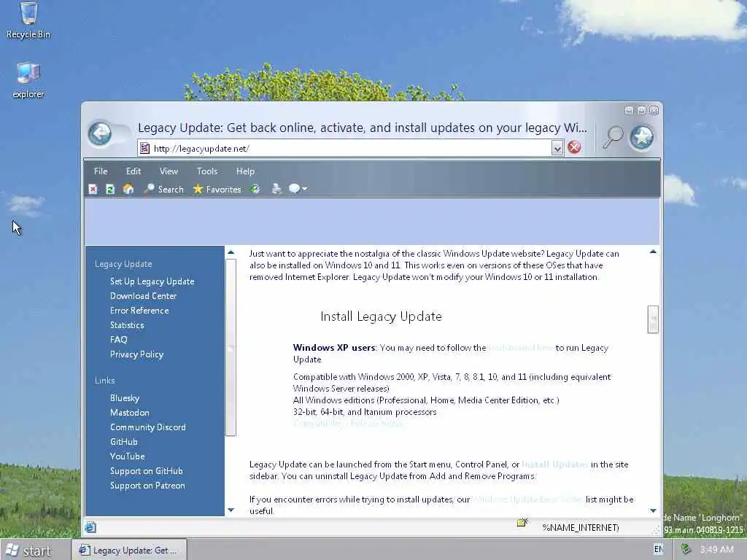Open the magnifying glass search icon
Viewport: 747px width, 560px height.
coord(613,136)
